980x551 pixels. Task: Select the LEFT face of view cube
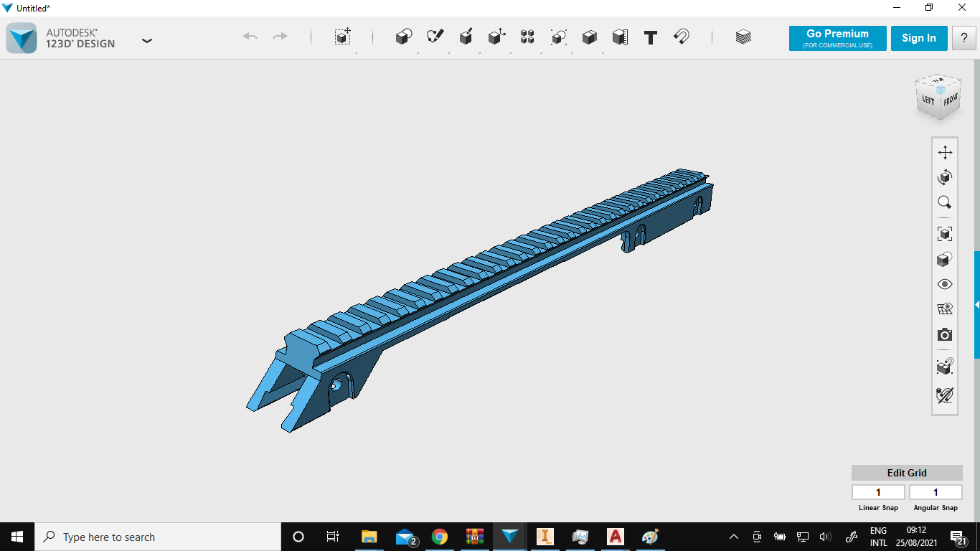click(x=928, y=100)
